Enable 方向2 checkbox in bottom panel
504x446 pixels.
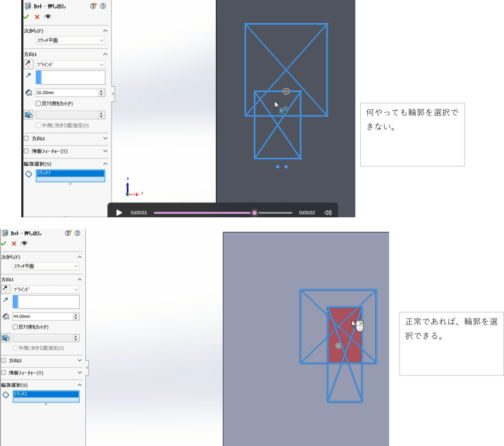4,361
